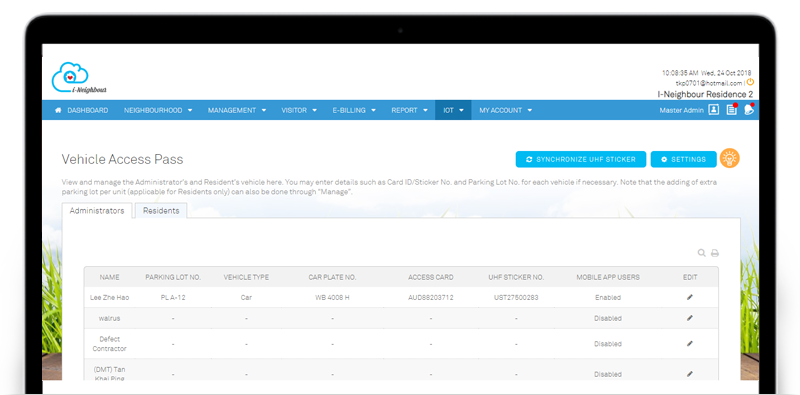Click the magnifier search icon above table

[702, 253]
